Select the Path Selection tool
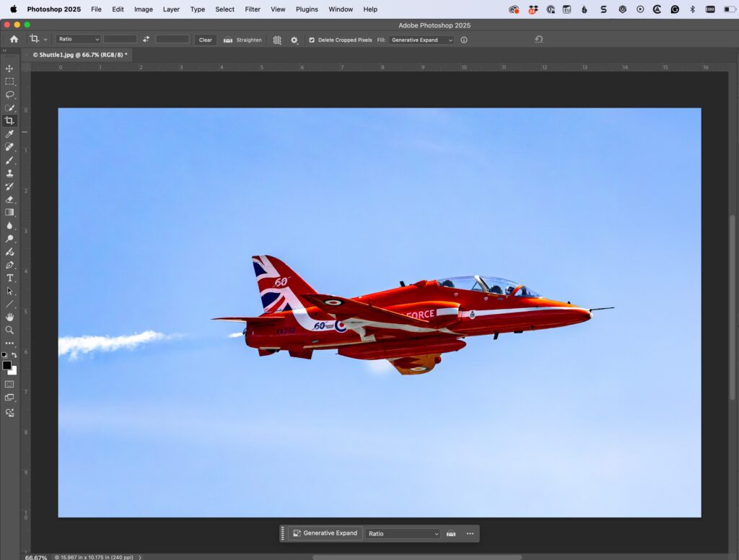The width and height of the screenshot is (739, 560). [x=9, y=292]
